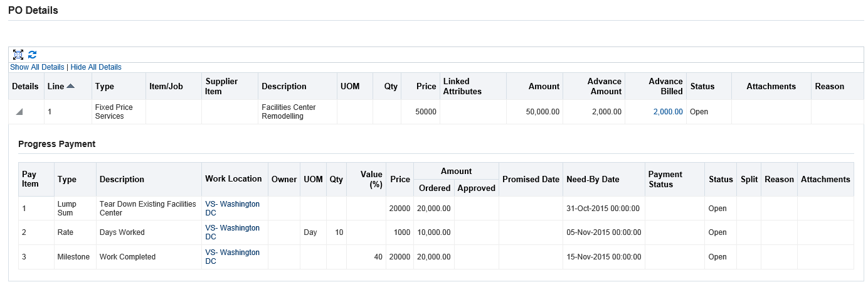Click Hide All Details link
Screen dimensions: 868x294
tap(96, 67)
